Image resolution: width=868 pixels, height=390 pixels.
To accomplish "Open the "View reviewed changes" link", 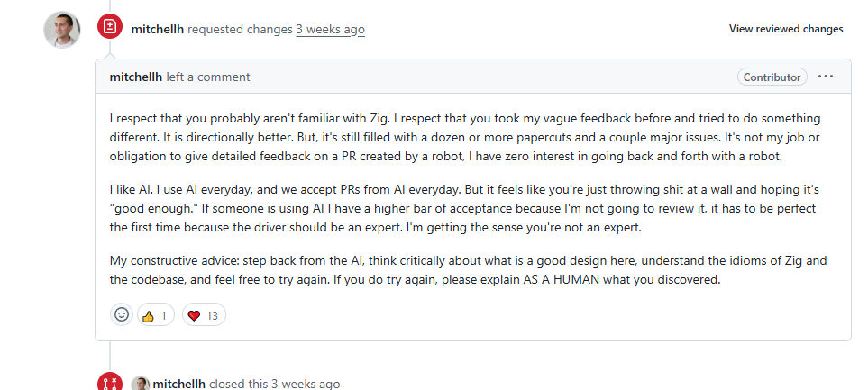I will (785, 29).
